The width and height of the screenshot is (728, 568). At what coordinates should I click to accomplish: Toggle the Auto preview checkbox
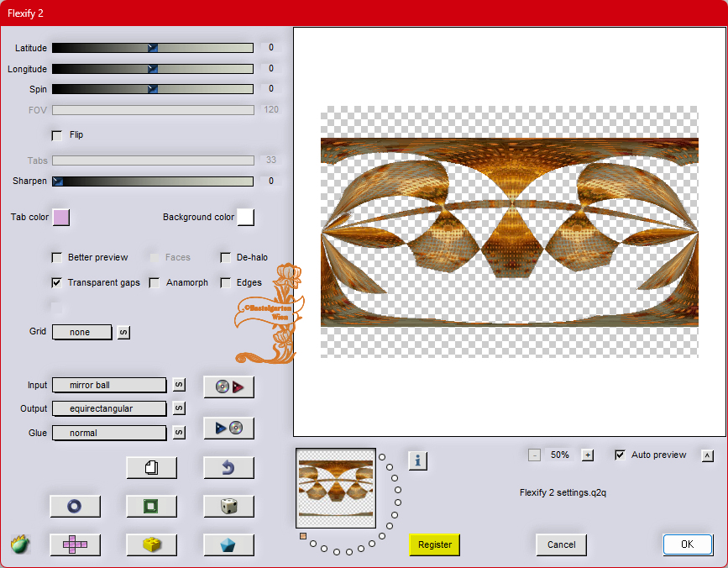(x=621, y=455)
